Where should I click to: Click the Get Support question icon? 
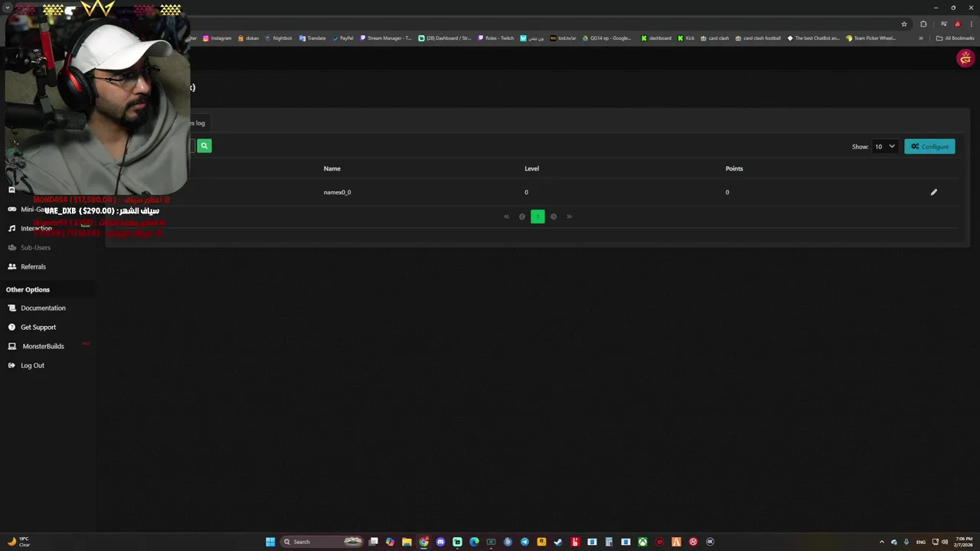[11, 327]
